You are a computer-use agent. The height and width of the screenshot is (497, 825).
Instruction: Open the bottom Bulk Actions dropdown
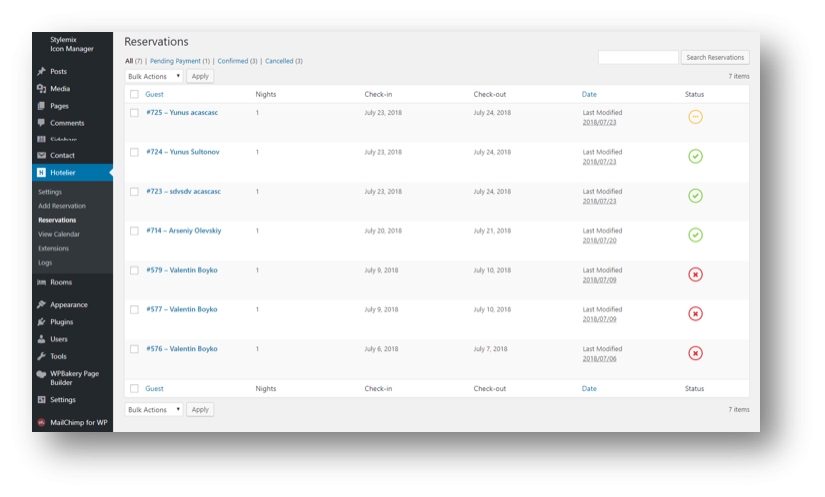(x=154, y=409)
